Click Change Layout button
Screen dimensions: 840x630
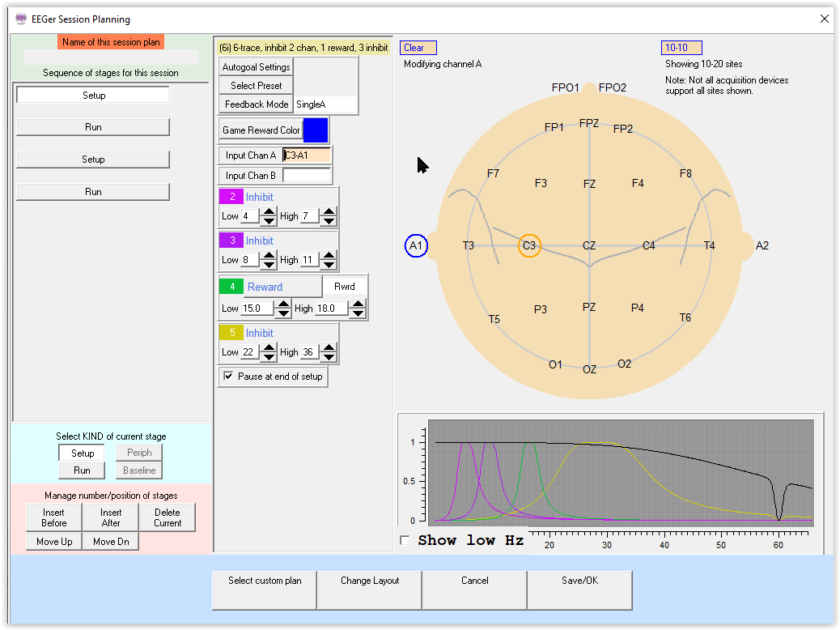click(x=370, y=590)
